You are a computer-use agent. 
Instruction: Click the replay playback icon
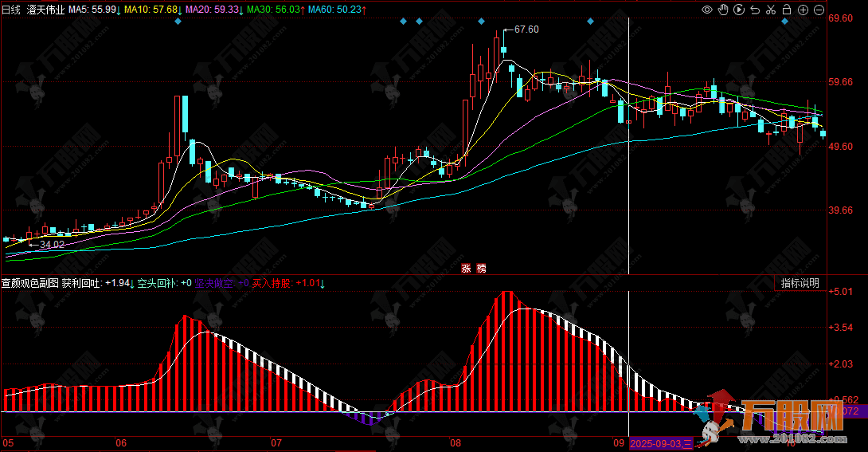739,10
